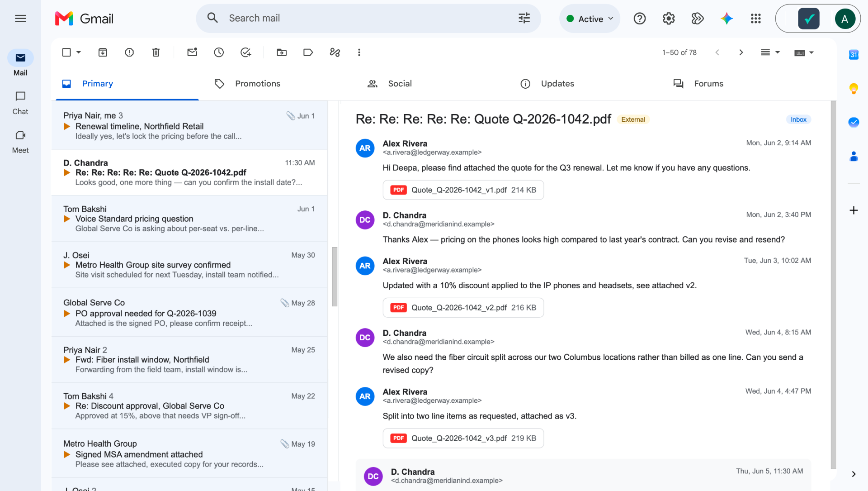The width and height of the screenshot is (868, 491).
Task: Expand D. Chandra's Thu, Jun 5 message
Action: click(x=583, y=475)
